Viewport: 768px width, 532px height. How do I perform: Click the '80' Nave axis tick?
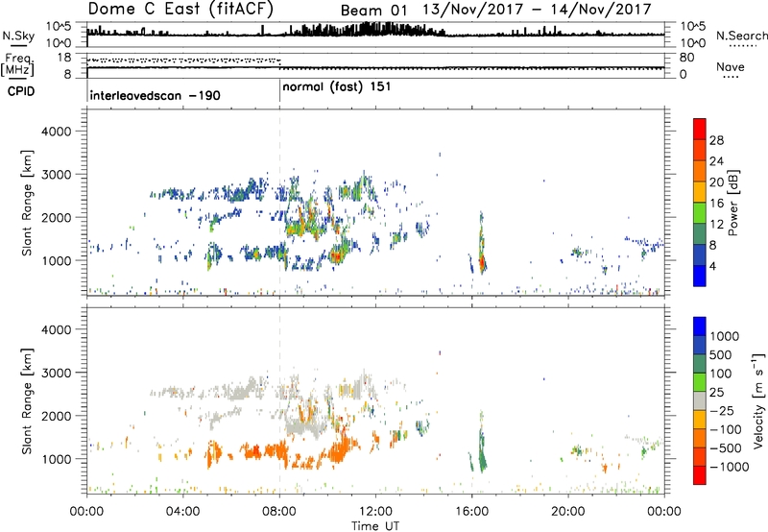coord(686,58)
